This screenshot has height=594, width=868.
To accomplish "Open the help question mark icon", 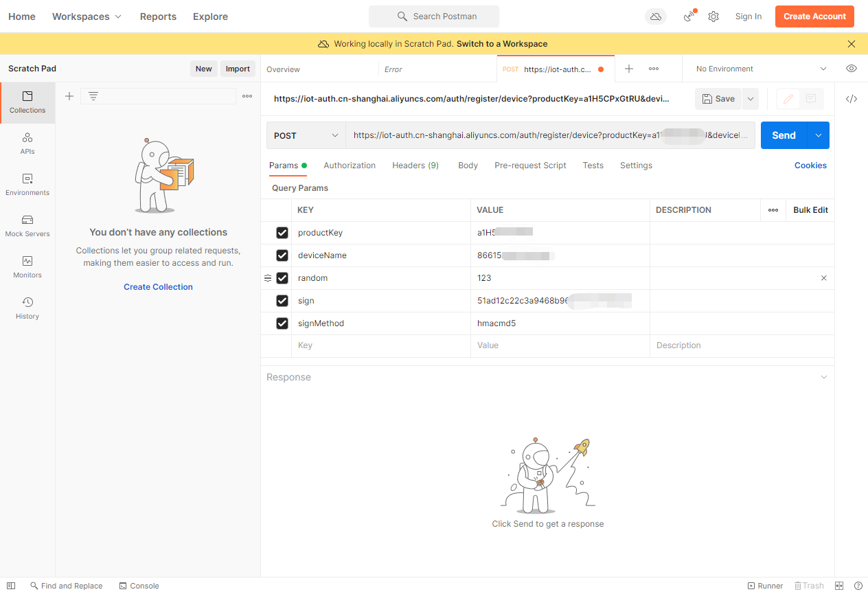I will click(858, 586).
